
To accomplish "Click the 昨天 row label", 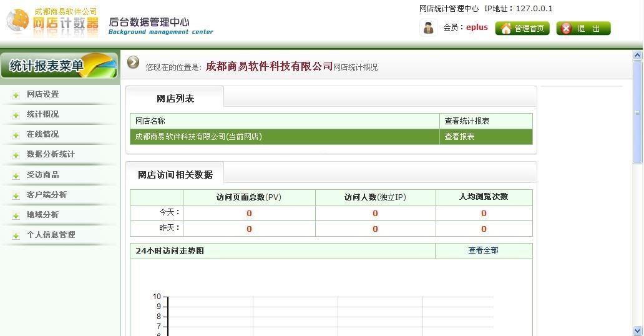I will (169, 228).
